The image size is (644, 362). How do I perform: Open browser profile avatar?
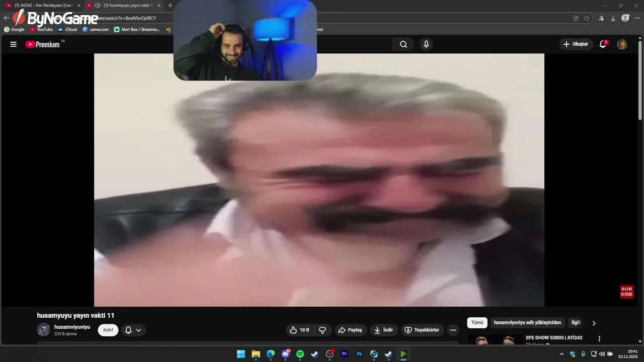625,18
